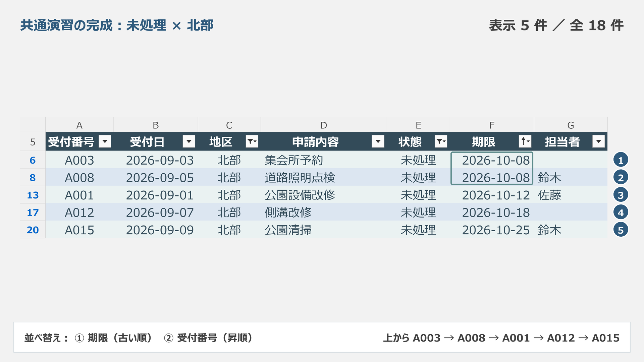Click 未処理 in the A012 row
The height and width of the screenshot is (362, 644).
click(418, 212)
